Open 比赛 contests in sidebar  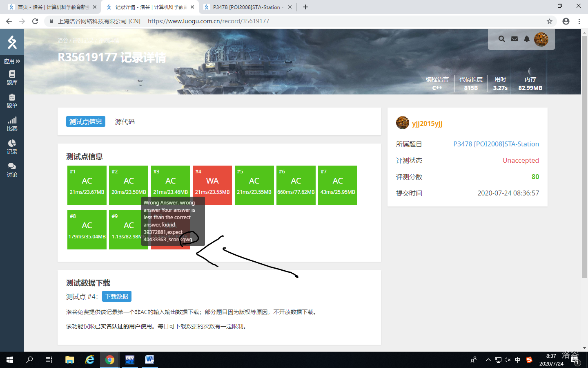[x=12, y=124]
